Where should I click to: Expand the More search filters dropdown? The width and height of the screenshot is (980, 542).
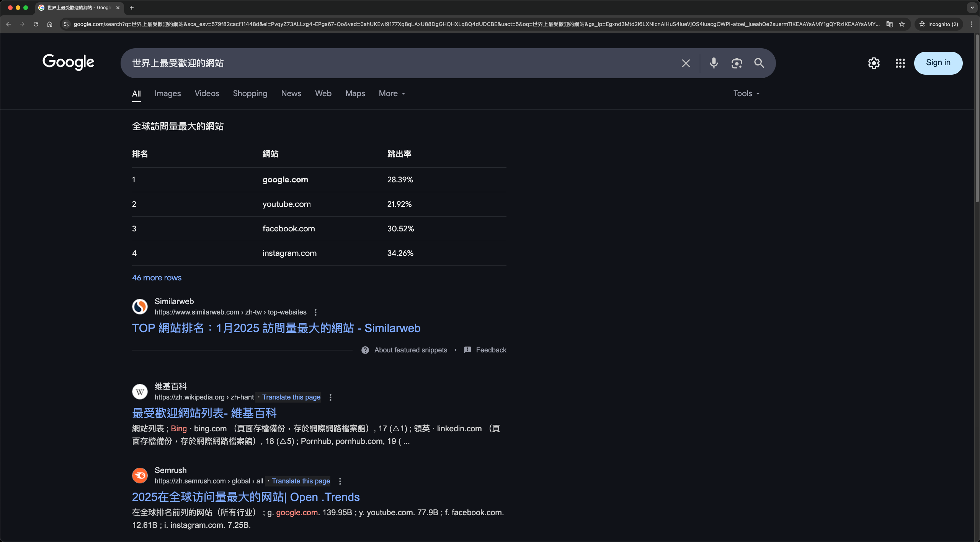(392, 93)
